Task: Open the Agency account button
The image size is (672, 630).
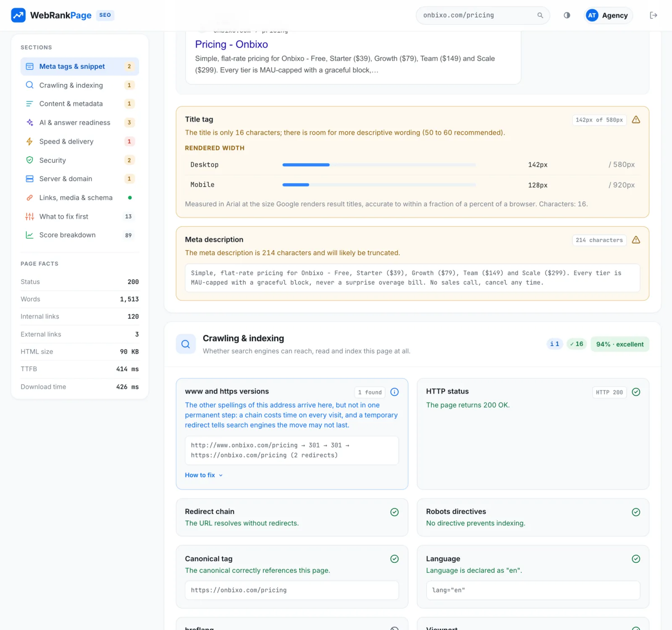Action: pyautogui.click(x=609, y=15)
